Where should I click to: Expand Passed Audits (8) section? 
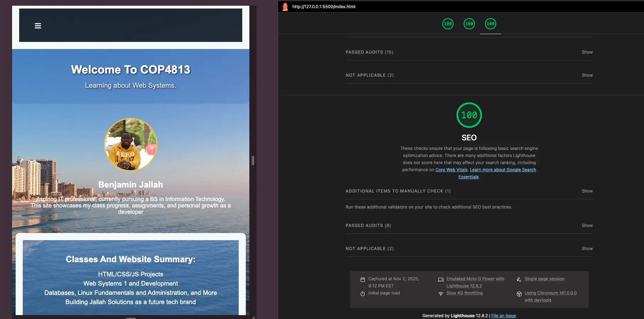point(469,226)
